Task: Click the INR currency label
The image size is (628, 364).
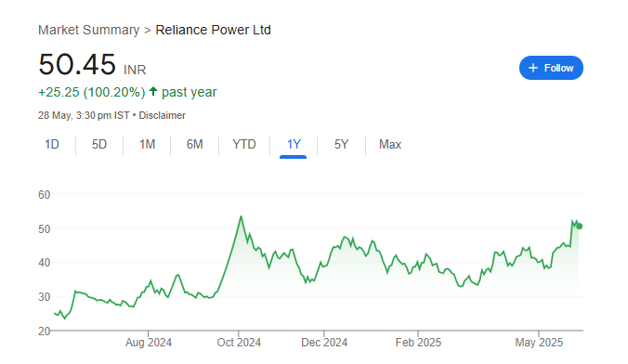Action: [135, 70]
